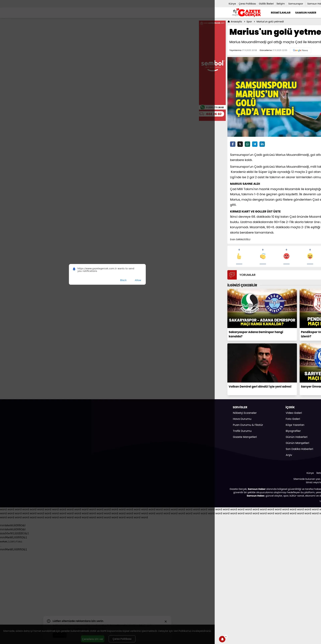321x644 pixels.
Task: Block notifications from gazetegercek.com.tr
Action: point(123,280)
